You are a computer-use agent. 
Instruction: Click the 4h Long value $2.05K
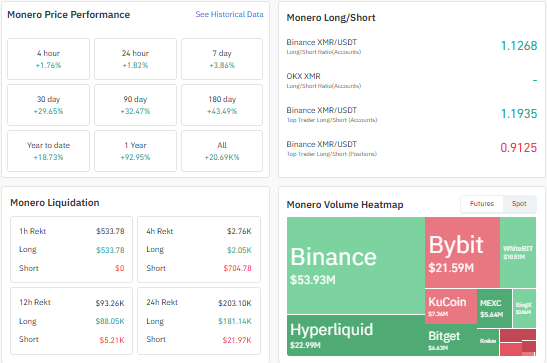(x=239, y=250)
